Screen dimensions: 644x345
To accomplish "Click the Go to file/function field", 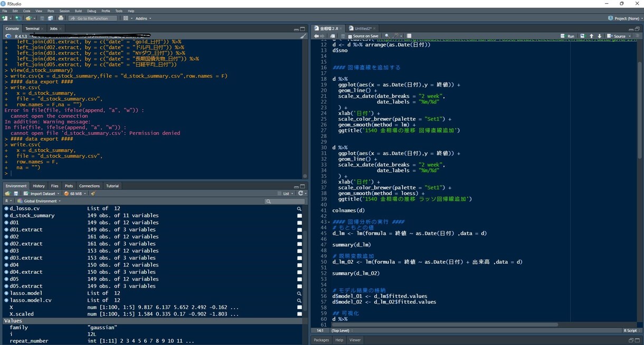I will pos(92,18).
